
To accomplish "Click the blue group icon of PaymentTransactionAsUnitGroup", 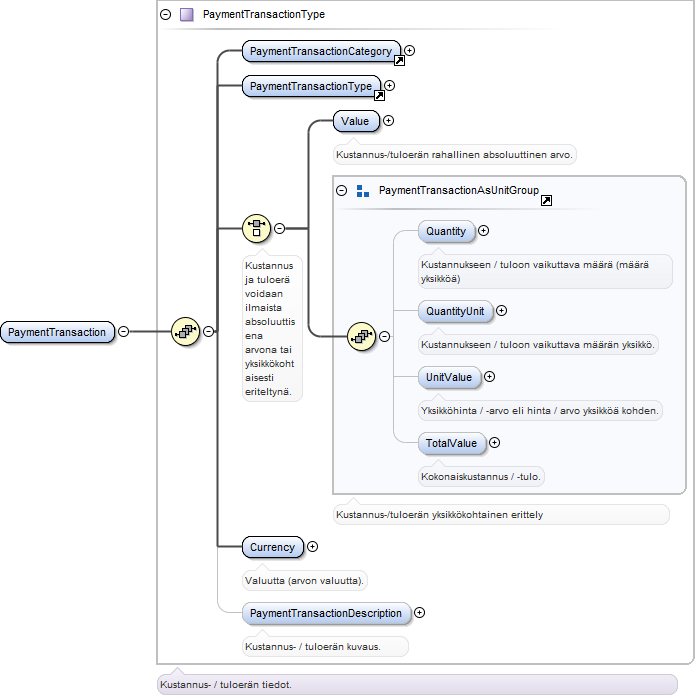I will [363, 191].
